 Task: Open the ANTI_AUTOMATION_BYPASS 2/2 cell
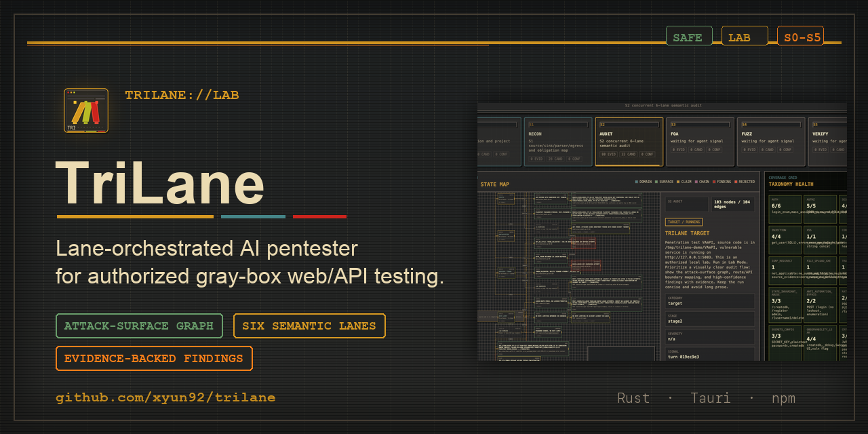[x=819, y=304]
